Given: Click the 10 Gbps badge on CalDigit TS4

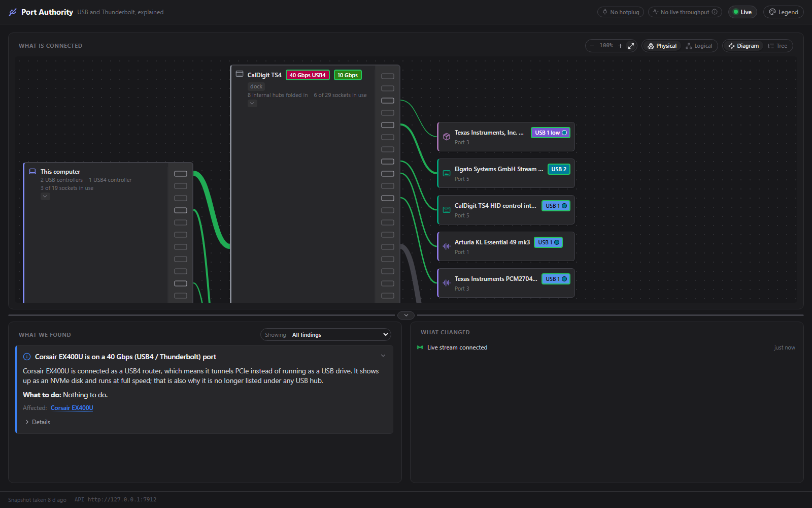Looking at the screenshot, I should (x=348, y=75).
